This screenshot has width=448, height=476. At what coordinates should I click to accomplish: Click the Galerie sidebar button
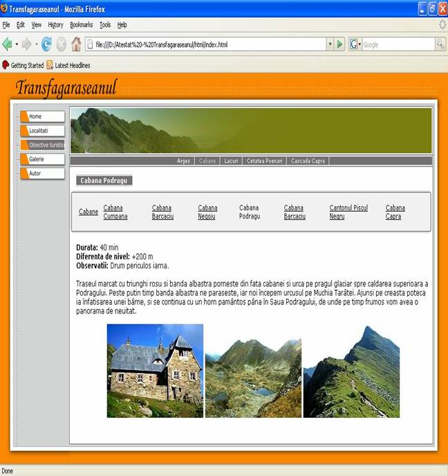[x=43, y=159]
